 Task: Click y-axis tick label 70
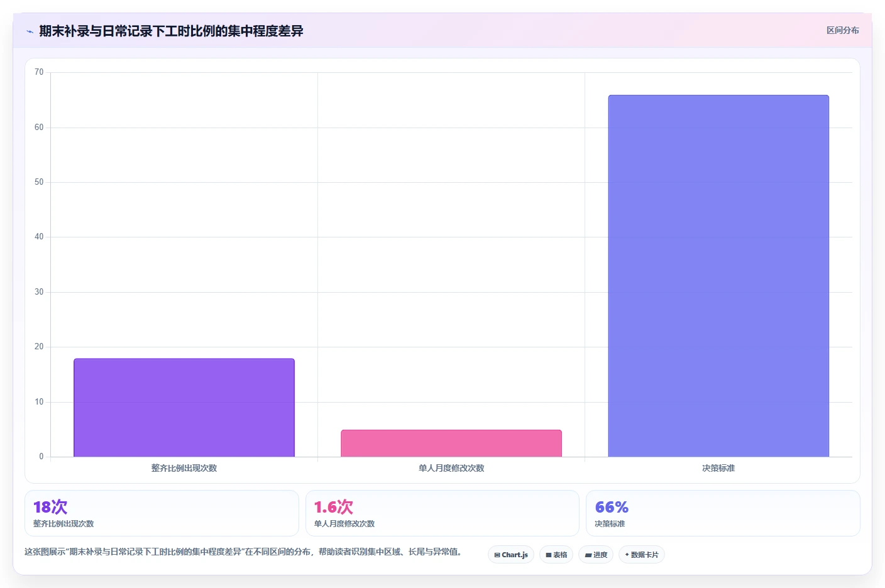(x=39, y=72)
